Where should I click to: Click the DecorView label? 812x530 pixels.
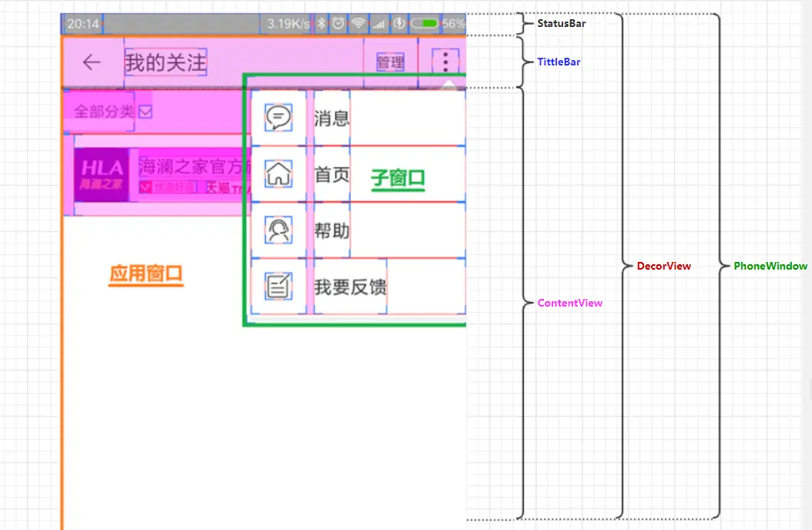[x=664, y=266]
